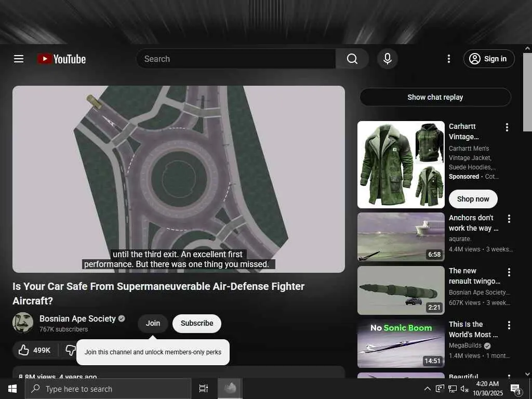
Task: Click the "aqurate." channel name
Action: (460, 239)
